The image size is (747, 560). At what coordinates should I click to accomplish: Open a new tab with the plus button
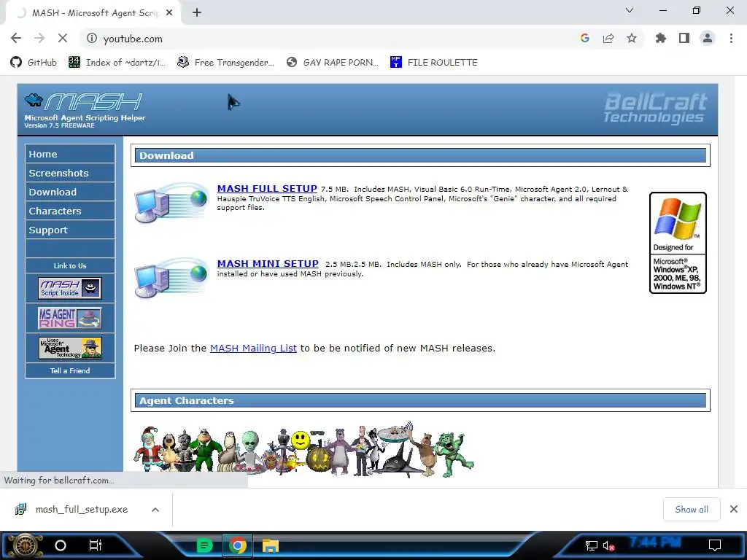coord(197,13)
